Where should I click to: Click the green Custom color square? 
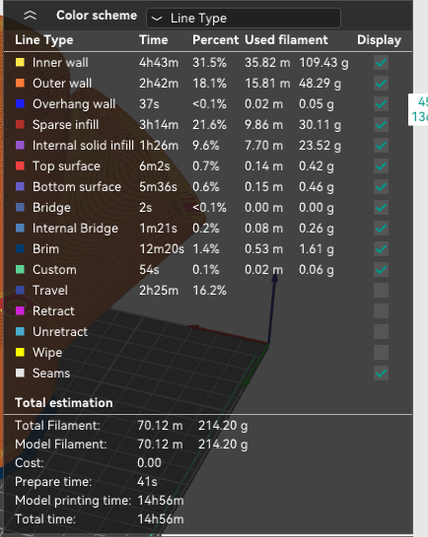click(20, 270)
